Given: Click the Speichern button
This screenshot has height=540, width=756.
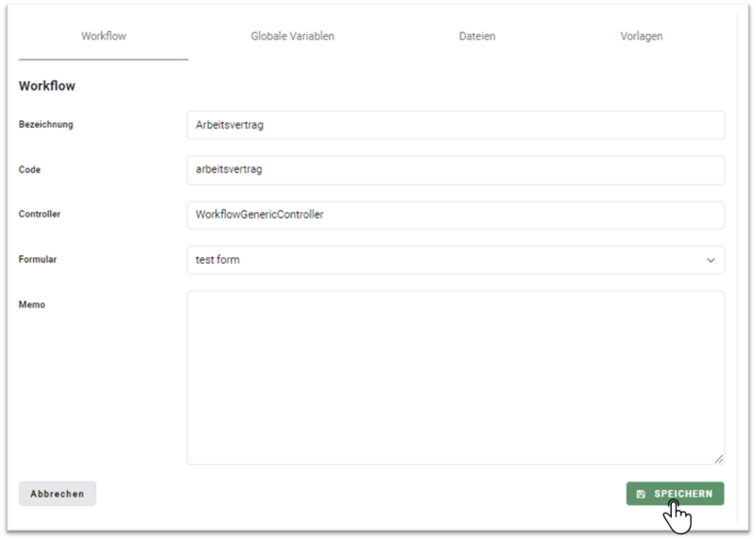Looking at the screenshot, I should 675,494.
